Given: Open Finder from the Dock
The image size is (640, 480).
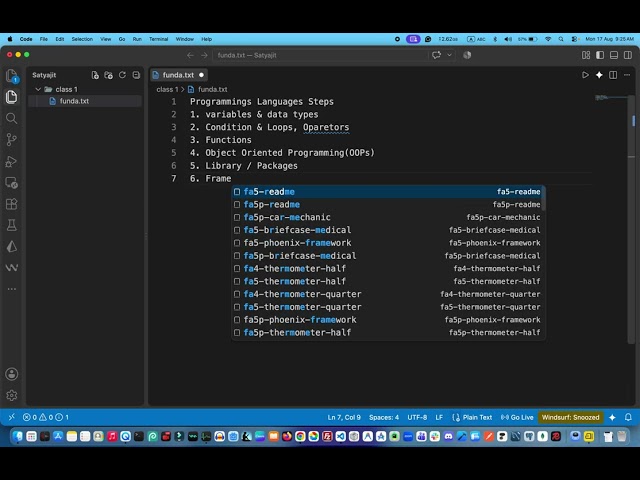Looking at the screenshot, I should (18, 436).
